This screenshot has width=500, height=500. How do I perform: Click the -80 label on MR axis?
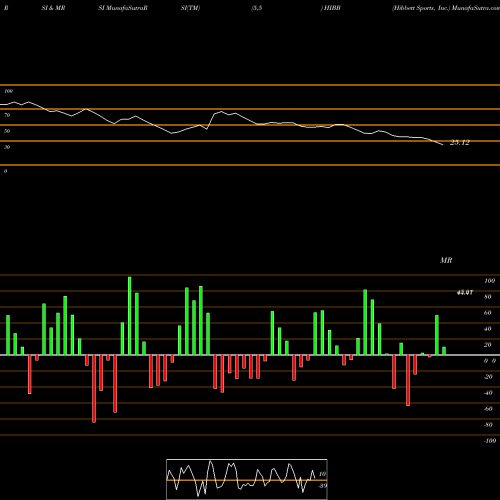488,425
